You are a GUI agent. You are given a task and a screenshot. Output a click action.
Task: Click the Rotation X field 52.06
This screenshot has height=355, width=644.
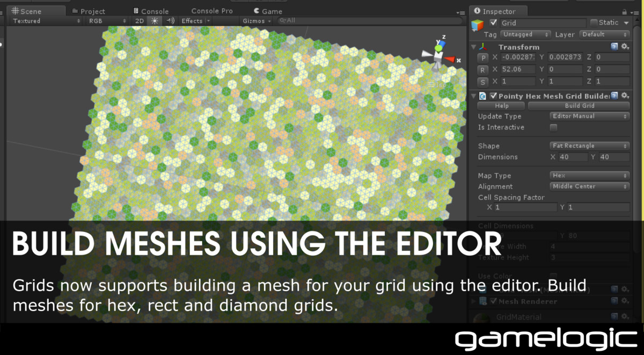click(517, 69)
